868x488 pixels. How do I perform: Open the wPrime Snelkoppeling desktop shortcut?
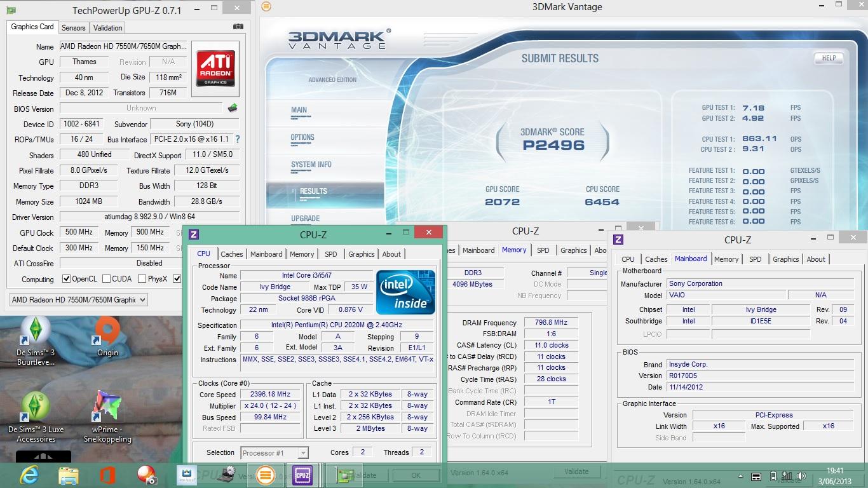[107, 417]
